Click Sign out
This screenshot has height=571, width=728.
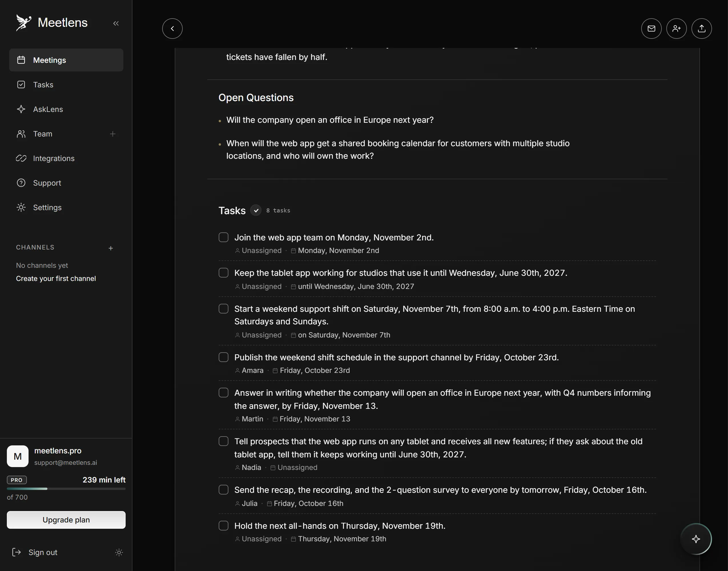[35, 552]
